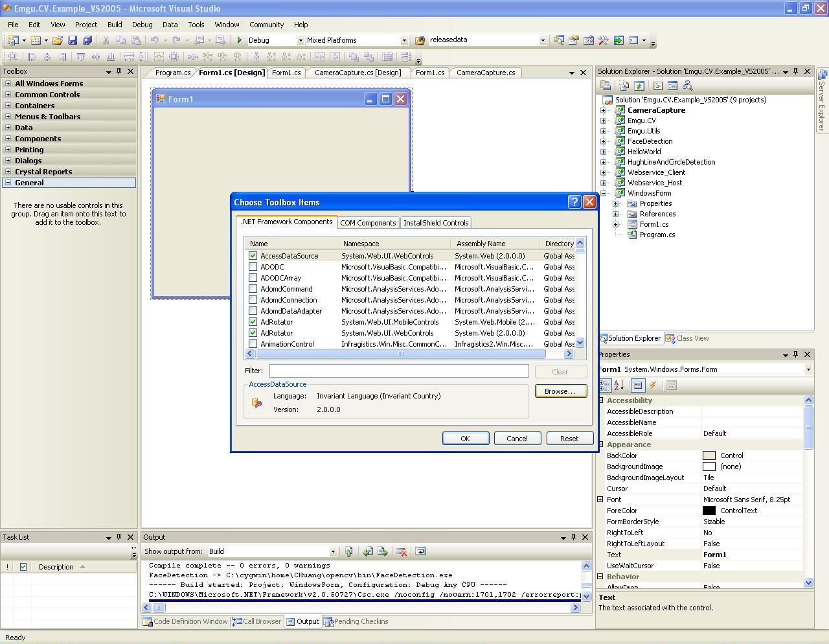Image resolution: width=829 pixels, height=644 pixels.
Task: Open the Pending Checkins tab
Action: [x=356, y=621]
